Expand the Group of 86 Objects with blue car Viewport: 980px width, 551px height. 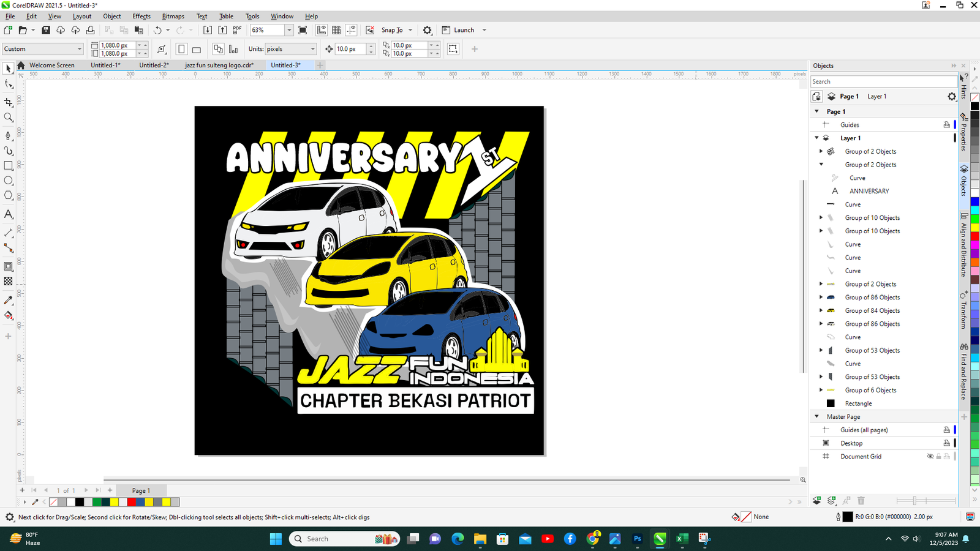[x=821, y=298]
